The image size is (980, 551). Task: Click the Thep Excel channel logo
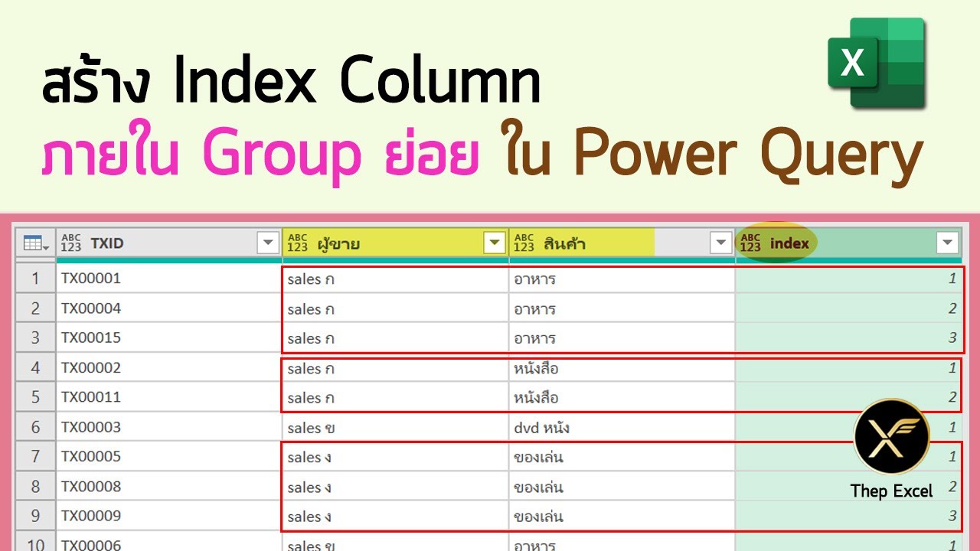click(x=891, y=436)
